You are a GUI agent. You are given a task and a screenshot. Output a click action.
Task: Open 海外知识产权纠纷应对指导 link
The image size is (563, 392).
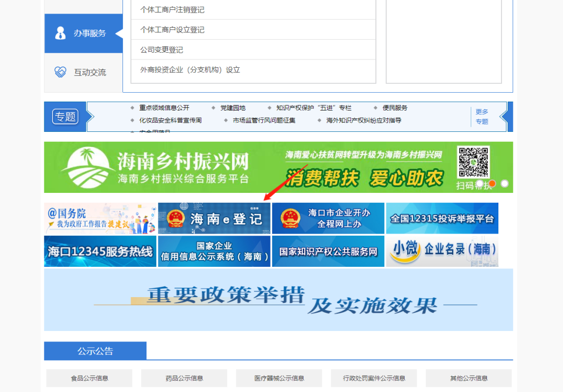(364, 120)
